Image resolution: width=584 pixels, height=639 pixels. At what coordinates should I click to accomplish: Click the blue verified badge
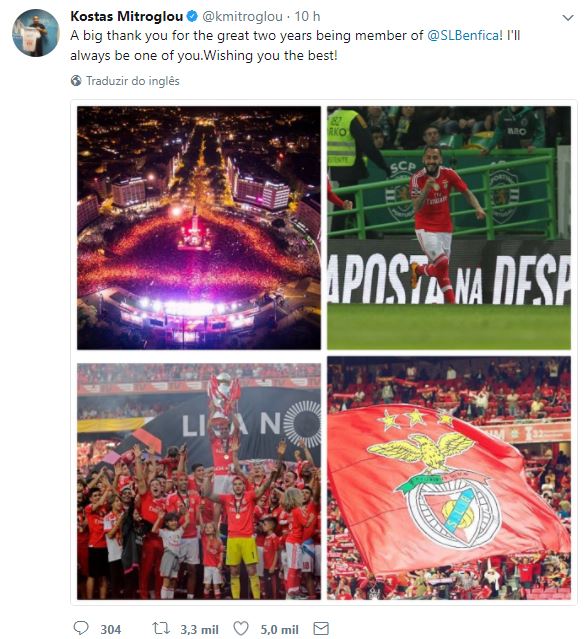[192, 16]
